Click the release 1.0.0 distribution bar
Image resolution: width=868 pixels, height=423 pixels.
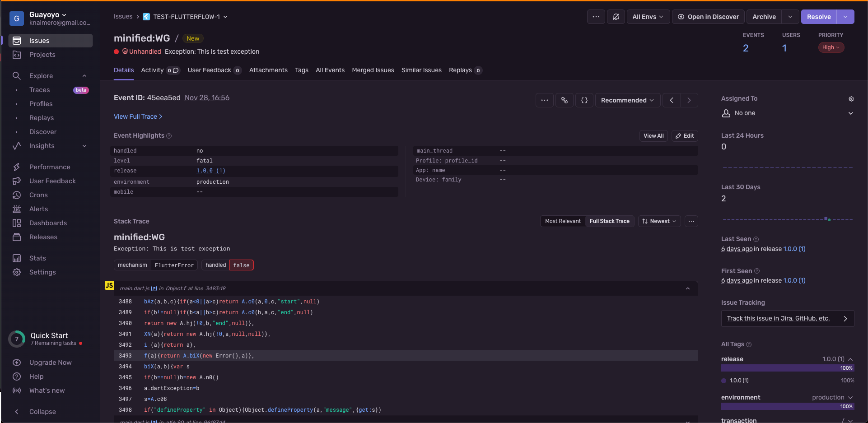point(787,368)
